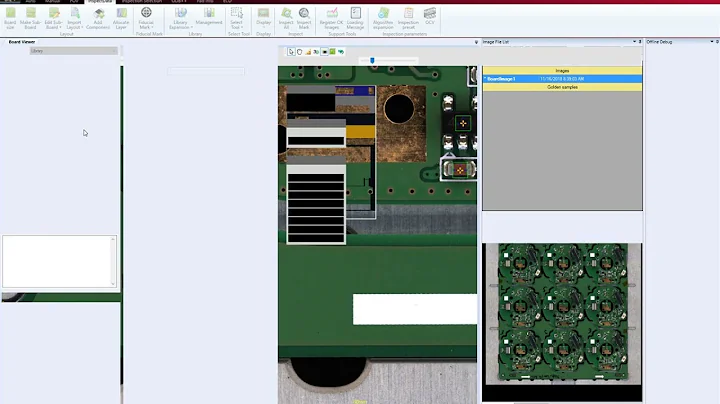This screenshot has height=404, width=720.
Task: Select the hand pan tool in viewer toolbar
Action: click(299, 52)
